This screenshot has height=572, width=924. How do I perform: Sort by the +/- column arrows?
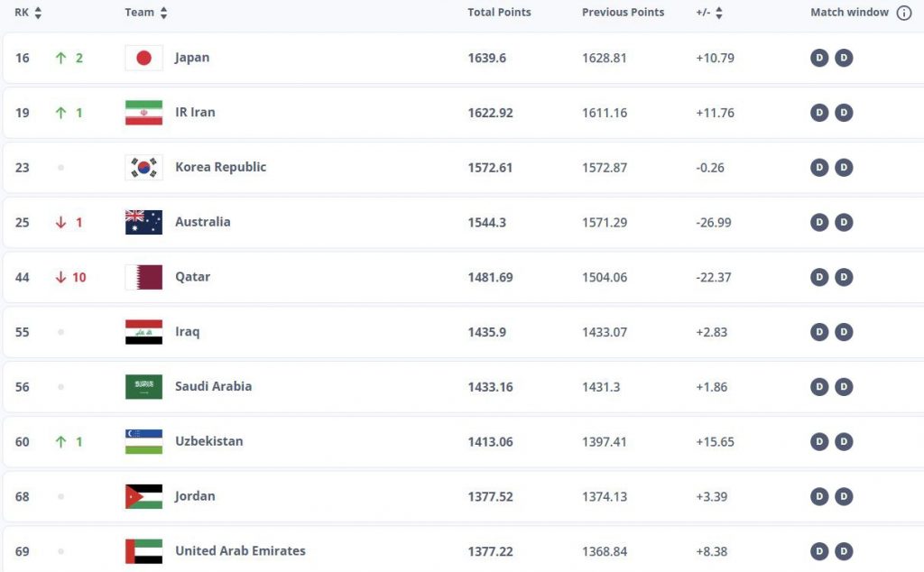719,13
